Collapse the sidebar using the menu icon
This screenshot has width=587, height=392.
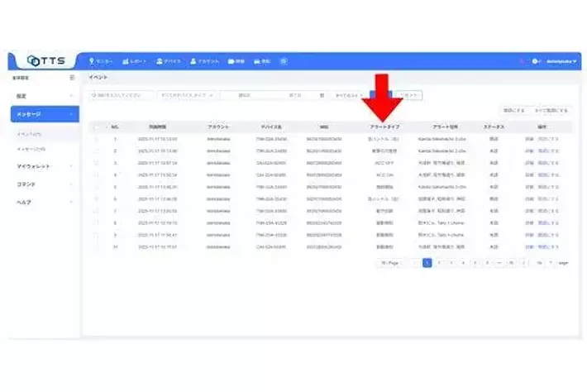pyautogui.click(x=73, y=78)
